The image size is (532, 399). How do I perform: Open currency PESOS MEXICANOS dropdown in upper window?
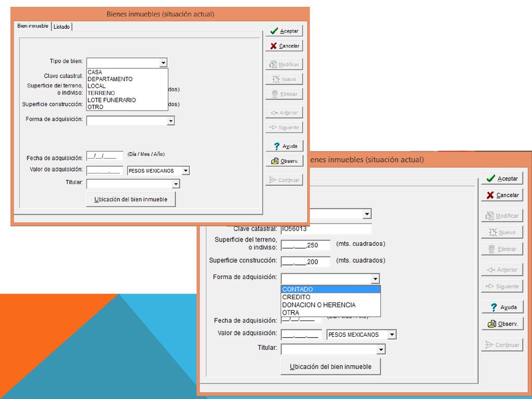click(185, 170)
